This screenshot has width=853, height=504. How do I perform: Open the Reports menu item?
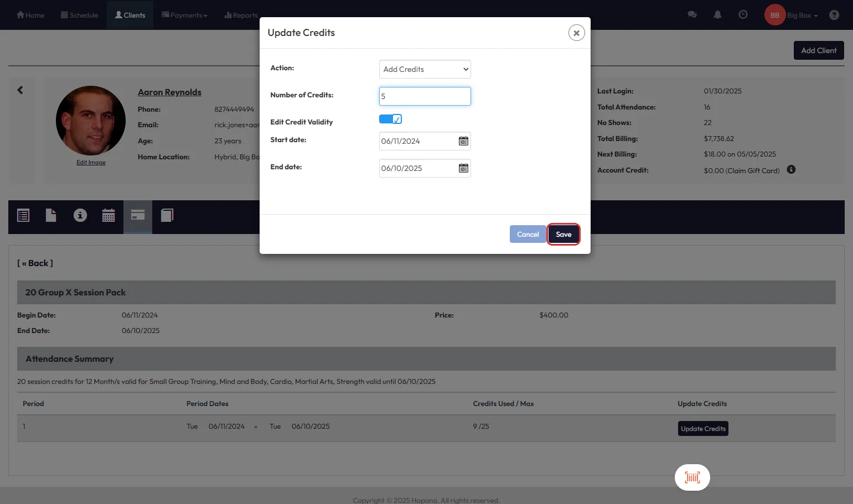241,15
